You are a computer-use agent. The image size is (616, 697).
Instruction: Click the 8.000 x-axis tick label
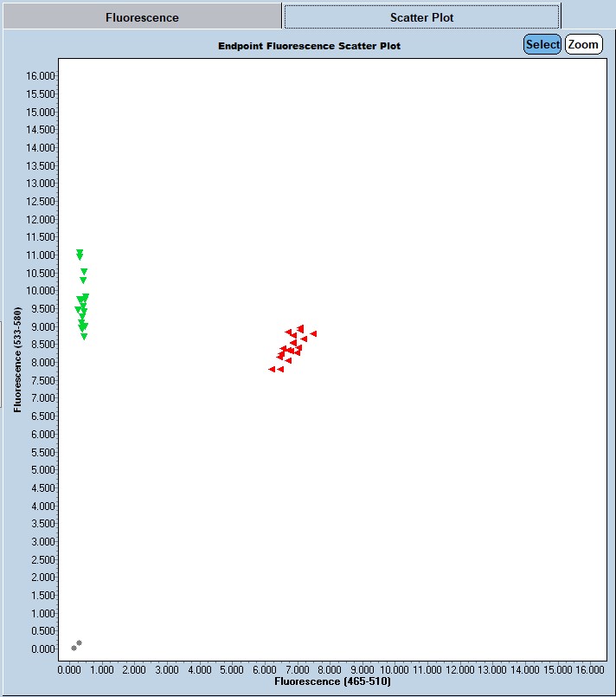pos(330,669)
